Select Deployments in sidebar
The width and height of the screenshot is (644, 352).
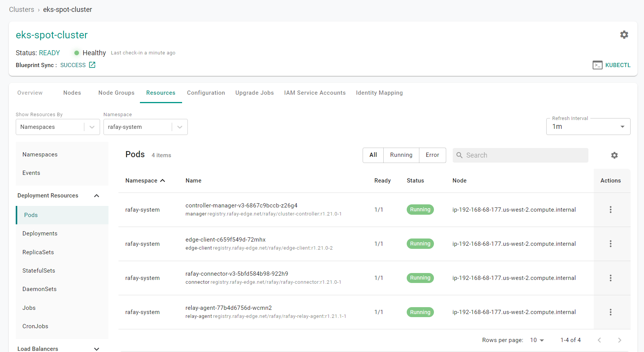pyautogui.click(x=40, y=234)
